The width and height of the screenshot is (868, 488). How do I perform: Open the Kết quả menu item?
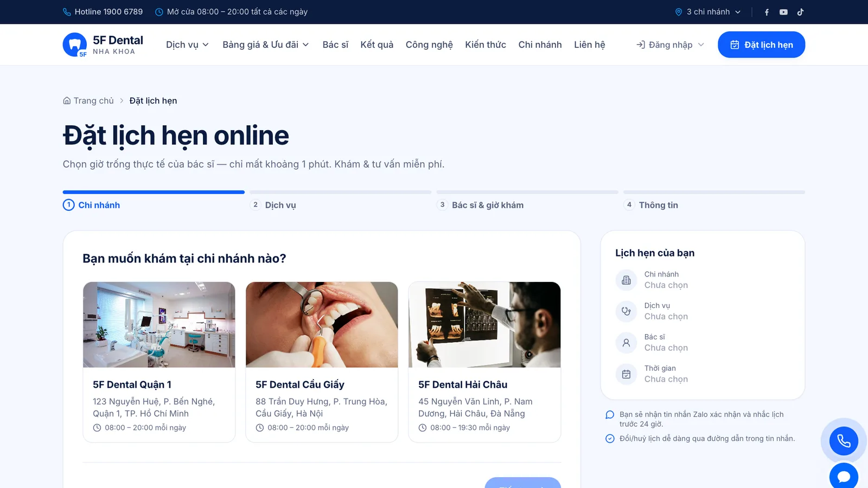click(377, 44)
